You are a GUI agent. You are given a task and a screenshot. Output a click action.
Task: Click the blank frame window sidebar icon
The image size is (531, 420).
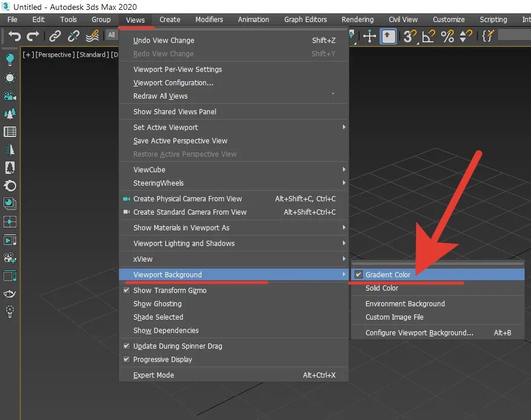coord(10,276)
